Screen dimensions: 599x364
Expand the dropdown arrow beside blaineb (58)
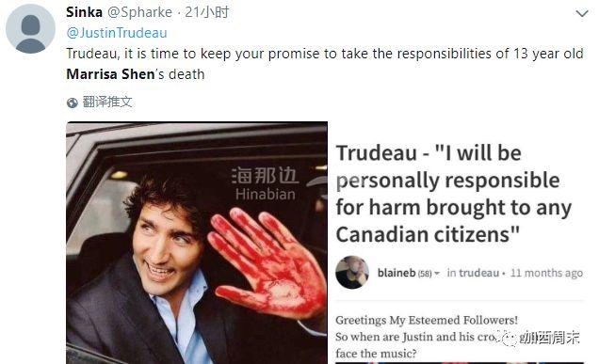[437, 273]
